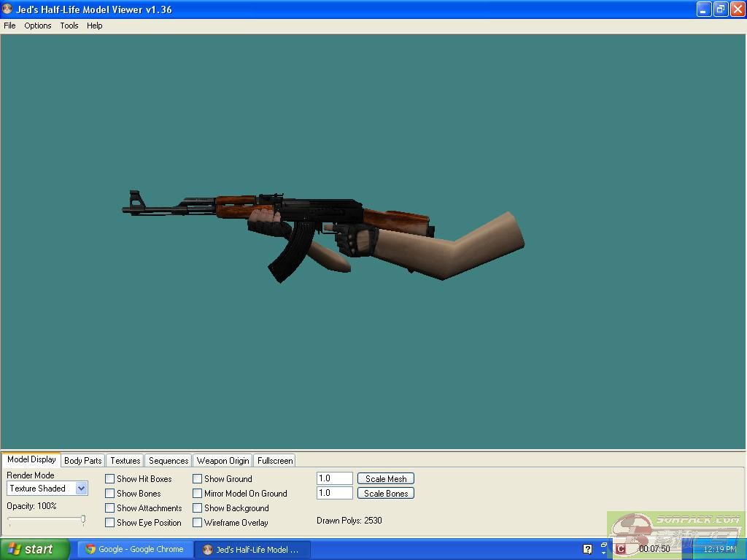
Task: Switch to the Textures tab
Action: 125,461
